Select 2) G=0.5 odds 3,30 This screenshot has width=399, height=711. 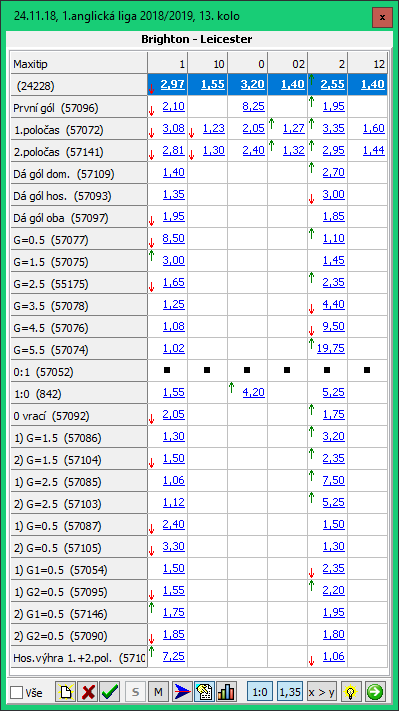coord(174,547)
